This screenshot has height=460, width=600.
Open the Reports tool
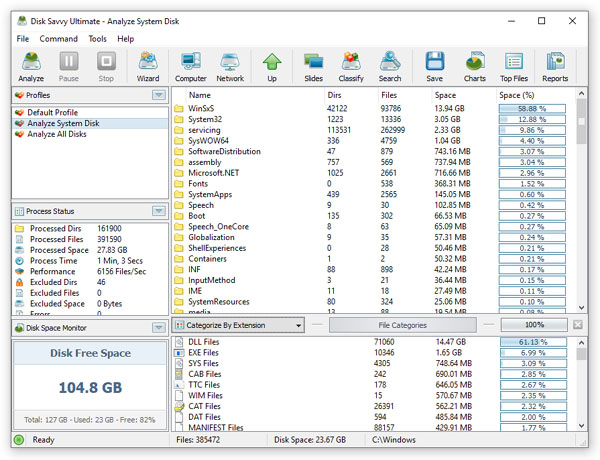pyautogui.click(x=555, y=67)
